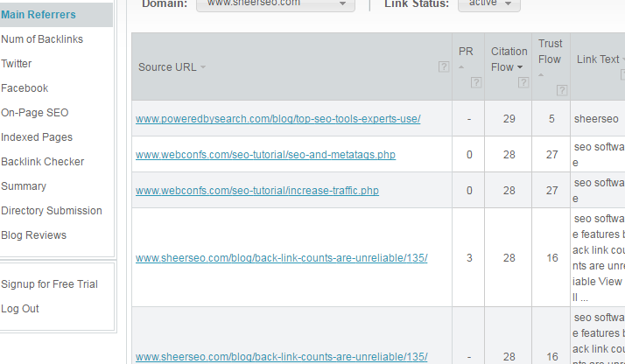Select Citation Flow value 29
625x364 pixels.
(509, 119)
